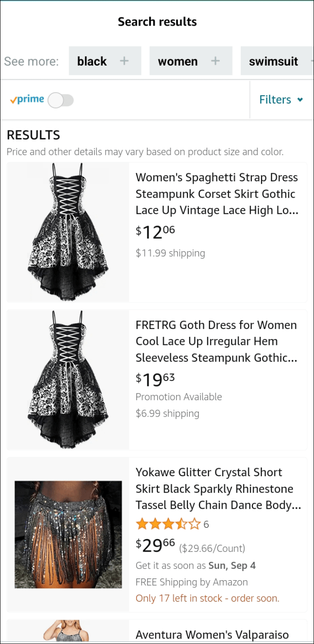Screen dimensions: 314x644
Task: Select the women search refinement chip
Action: 178,61
